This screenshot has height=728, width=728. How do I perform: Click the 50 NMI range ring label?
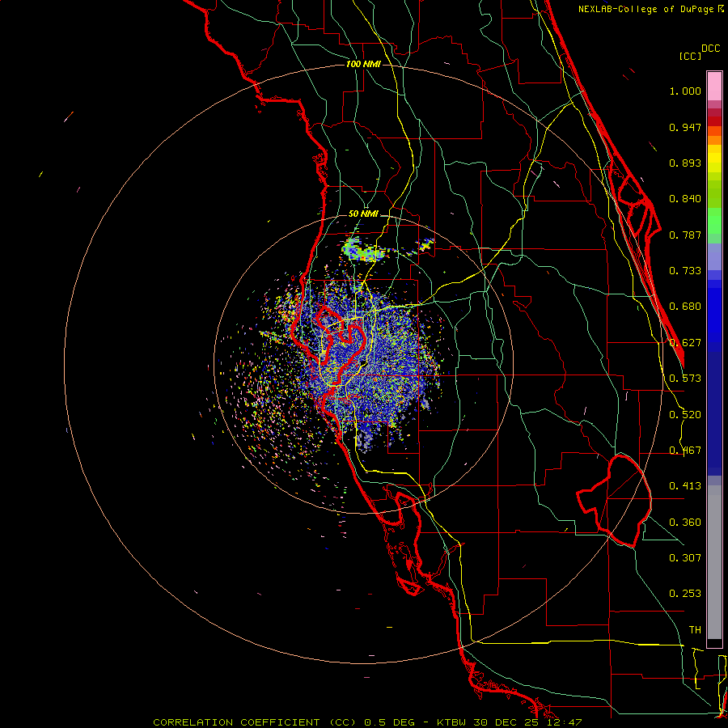click(363, 214)
